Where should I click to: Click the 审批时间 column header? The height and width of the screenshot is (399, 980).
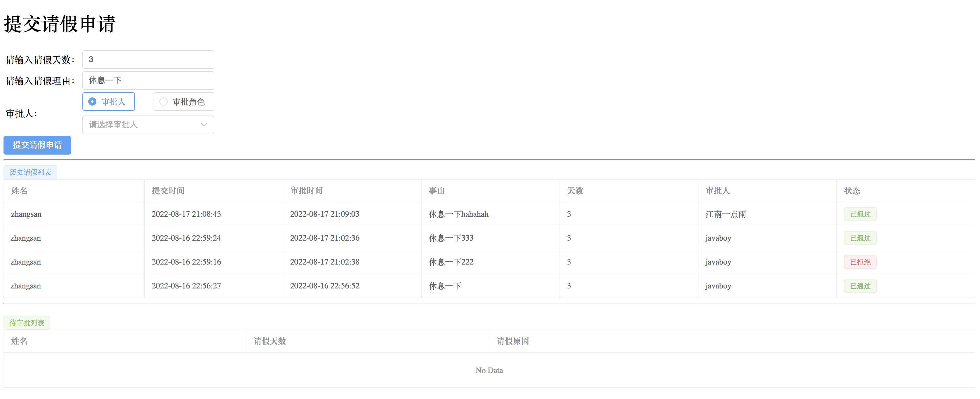click(306, 190)
